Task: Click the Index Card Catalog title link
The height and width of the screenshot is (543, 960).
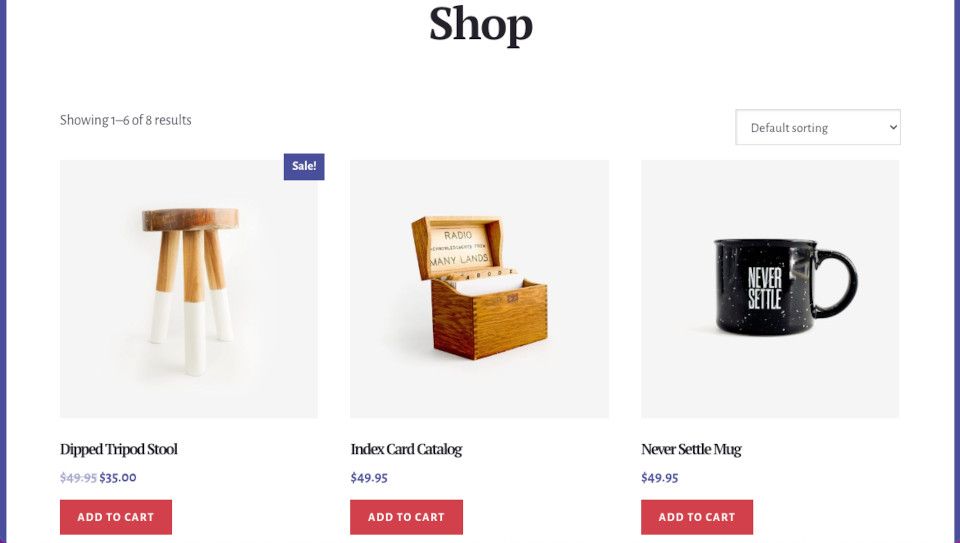Action: click(406, 449)
